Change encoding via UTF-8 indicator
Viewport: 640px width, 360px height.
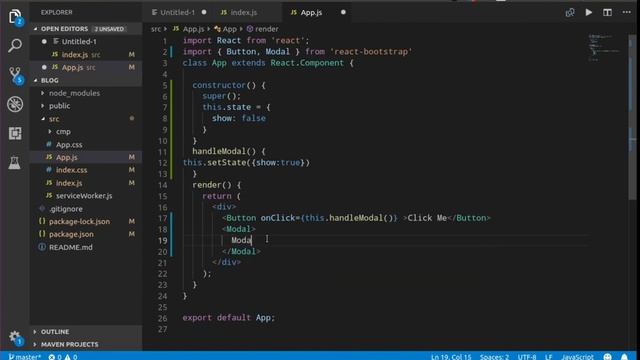527,357
